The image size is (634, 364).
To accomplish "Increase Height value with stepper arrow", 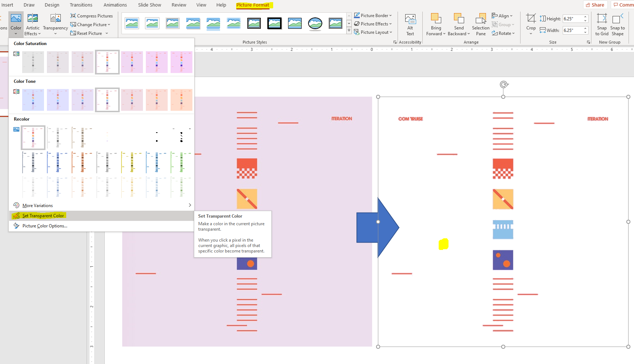I will click(x=585, y=17).
